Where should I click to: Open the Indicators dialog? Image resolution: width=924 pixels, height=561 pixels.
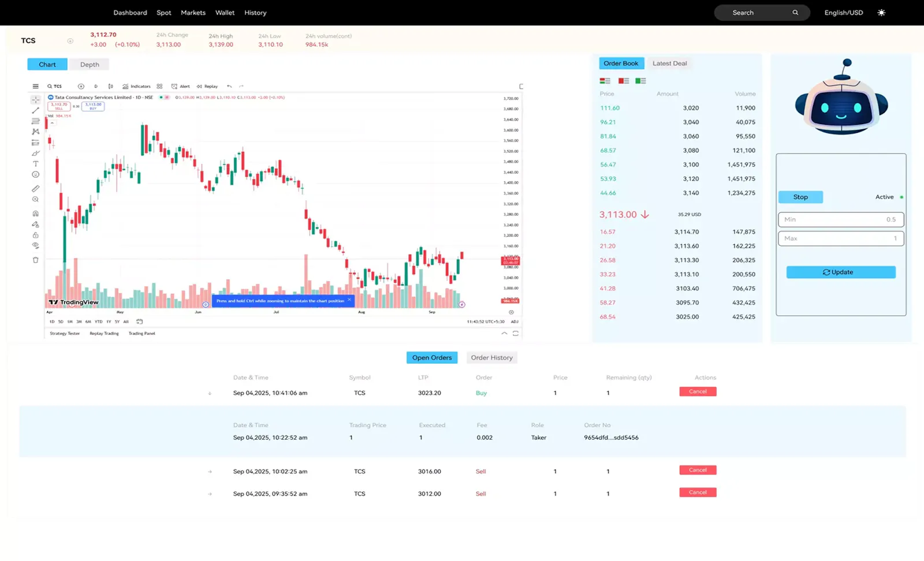click(136, 87)
